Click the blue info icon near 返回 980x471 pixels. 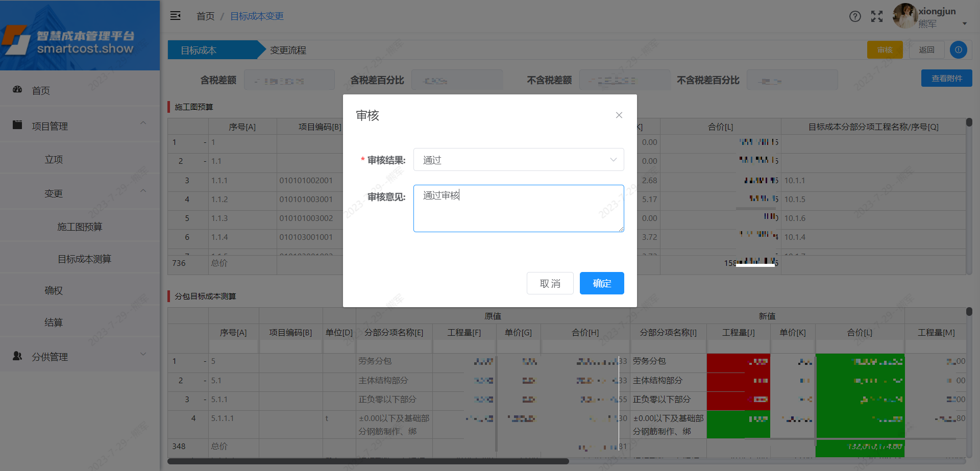pyautogui.click(x=958, y=49)
